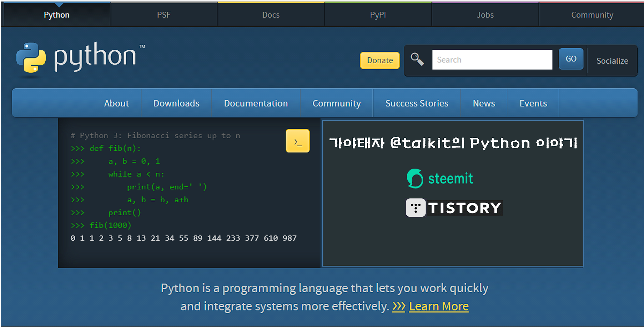The image size is (644, 328).
Task: Open the Community tab in top bar
Action: (x=592, y=15)
